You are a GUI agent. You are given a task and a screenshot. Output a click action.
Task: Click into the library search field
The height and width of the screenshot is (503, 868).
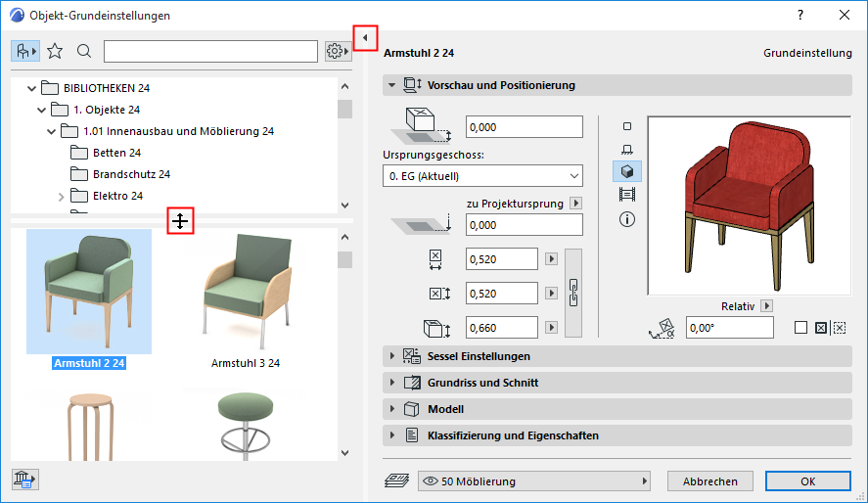(x=211, y=52)
